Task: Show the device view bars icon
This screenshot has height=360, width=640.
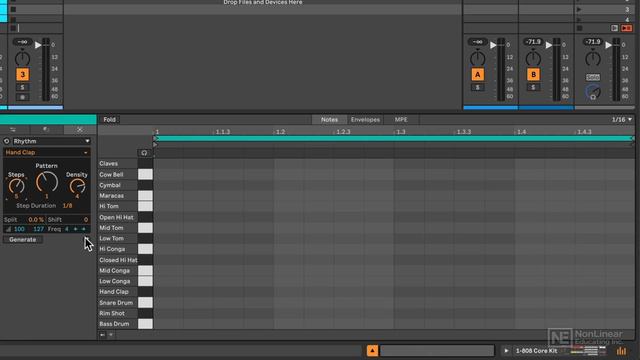Action: tap(621, 351)
